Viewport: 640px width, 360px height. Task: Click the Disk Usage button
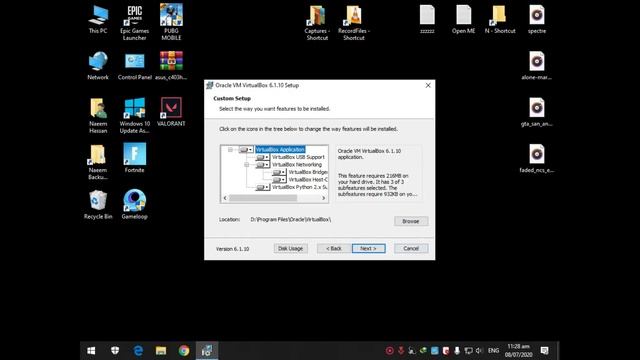click(x=290, y=249)
